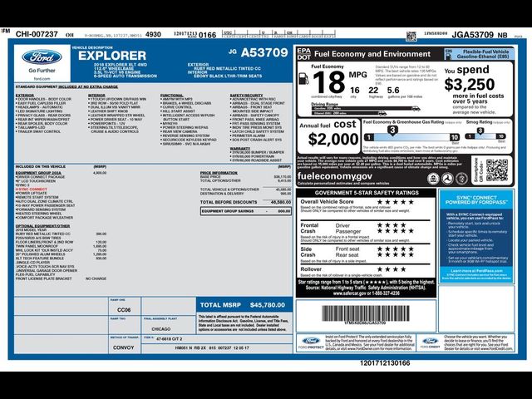Click the red 'SYNC CONNECT' equipment item
Screen dimensions: 532x399
(33, 190)
